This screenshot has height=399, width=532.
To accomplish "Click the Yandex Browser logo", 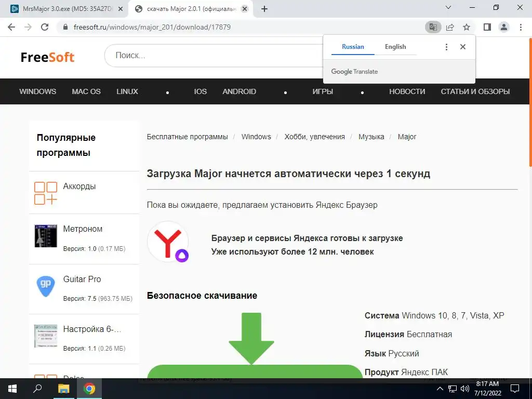I will point(168,242).
